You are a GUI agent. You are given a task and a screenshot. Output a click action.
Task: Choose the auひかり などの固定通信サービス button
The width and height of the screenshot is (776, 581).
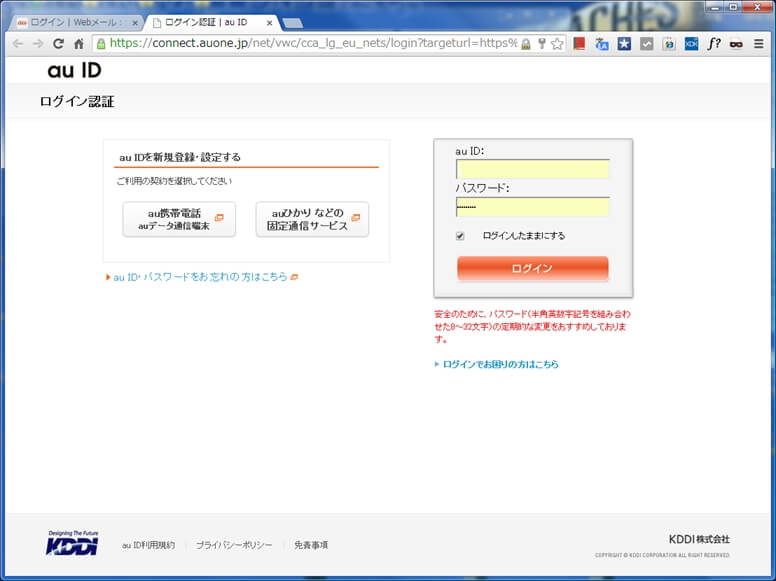coord(312,219)
